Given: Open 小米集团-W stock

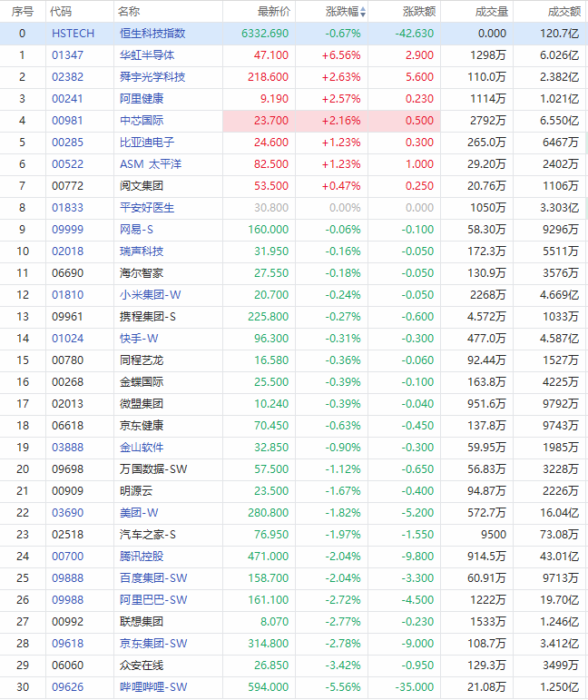Looking at the screenshot, I should click(x=151, y=295).
